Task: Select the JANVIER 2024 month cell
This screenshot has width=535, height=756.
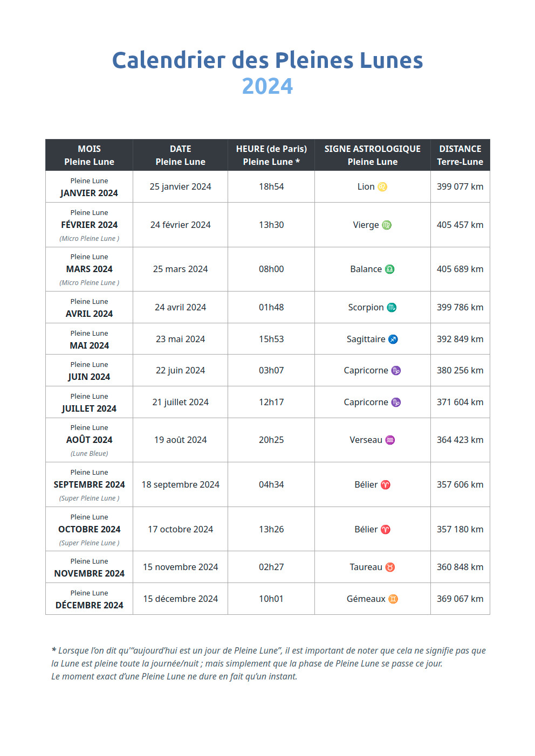Action: click(x=89, y=187)
